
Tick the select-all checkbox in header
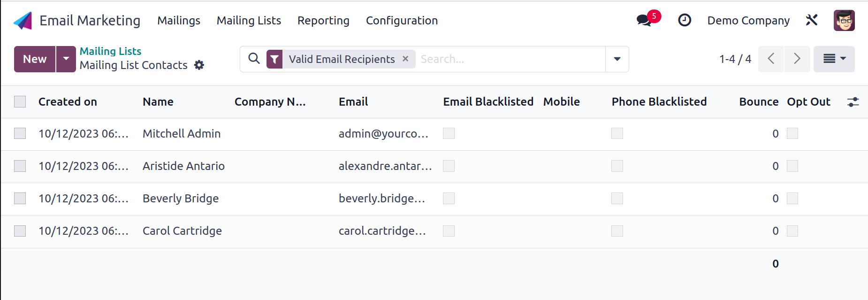pos(20,101)
